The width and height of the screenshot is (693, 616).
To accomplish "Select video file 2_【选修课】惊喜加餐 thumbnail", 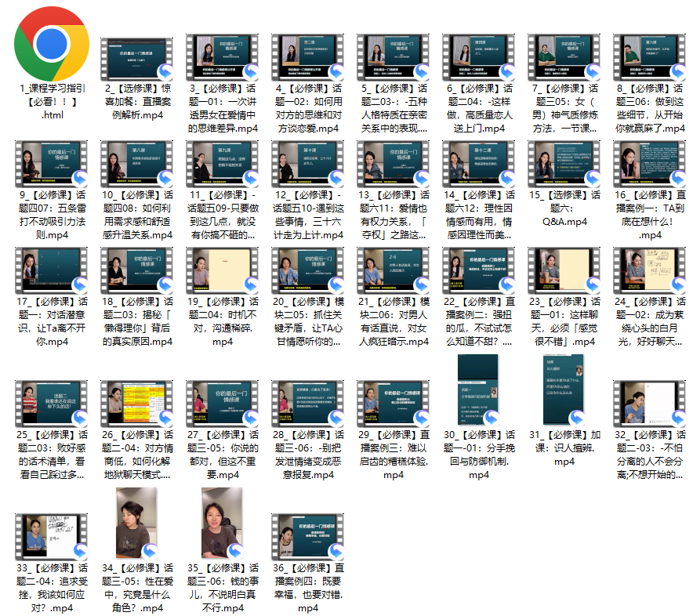I will point(137,56).
